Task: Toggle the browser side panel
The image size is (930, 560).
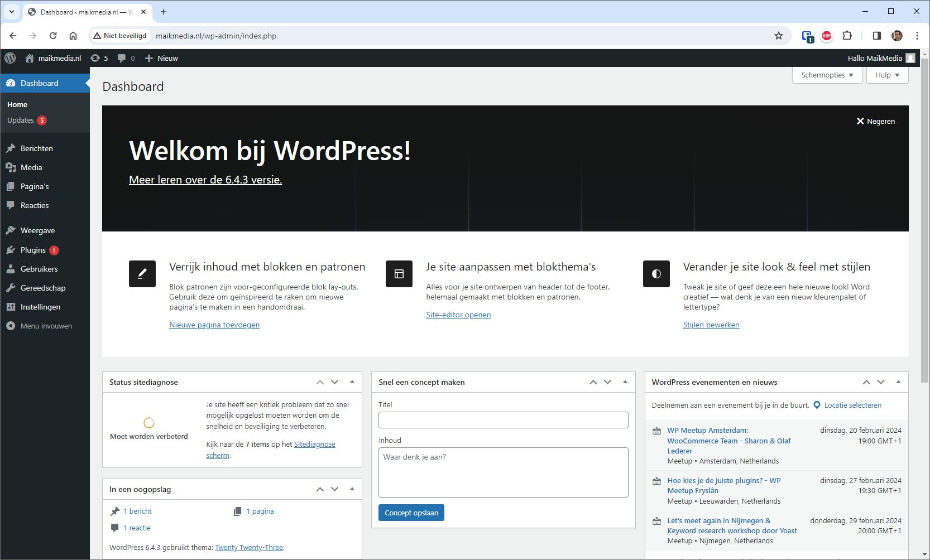Action: [876, 36]
